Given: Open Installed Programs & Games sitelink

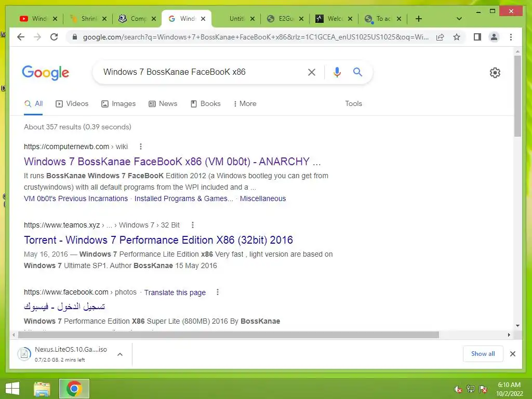Looking at the screenshot, I should click(184, 198).
